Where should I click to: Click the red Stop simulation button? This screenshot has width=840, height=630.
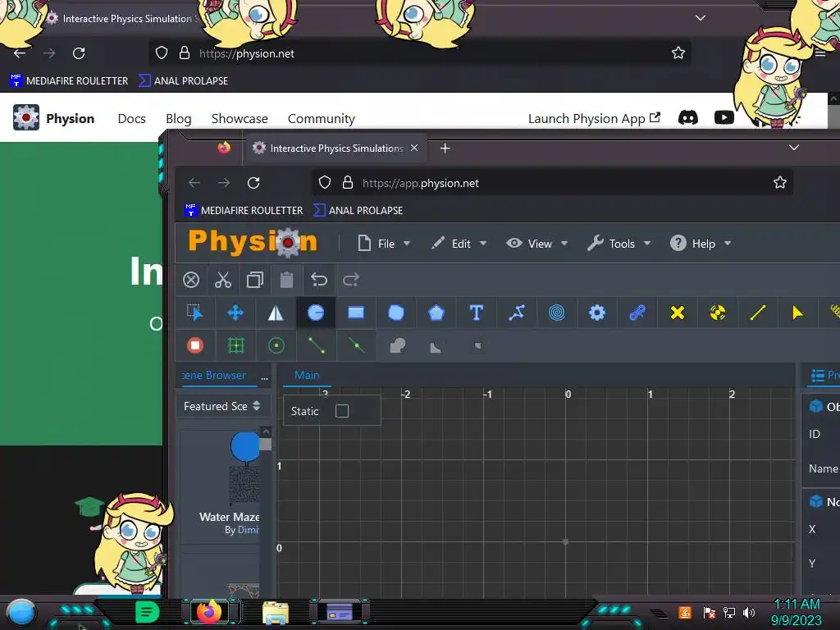coord(195,345)
